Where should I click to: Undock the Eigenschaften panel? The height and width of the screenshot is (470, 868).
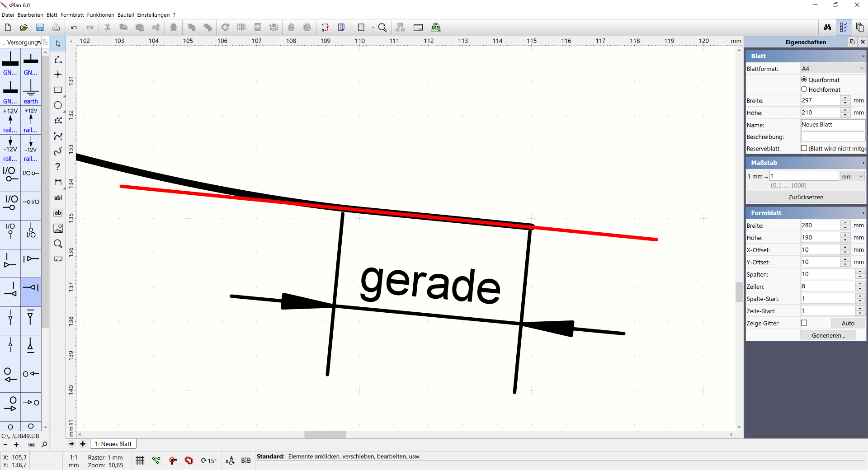pyautogui.click(x=852, y=42)
